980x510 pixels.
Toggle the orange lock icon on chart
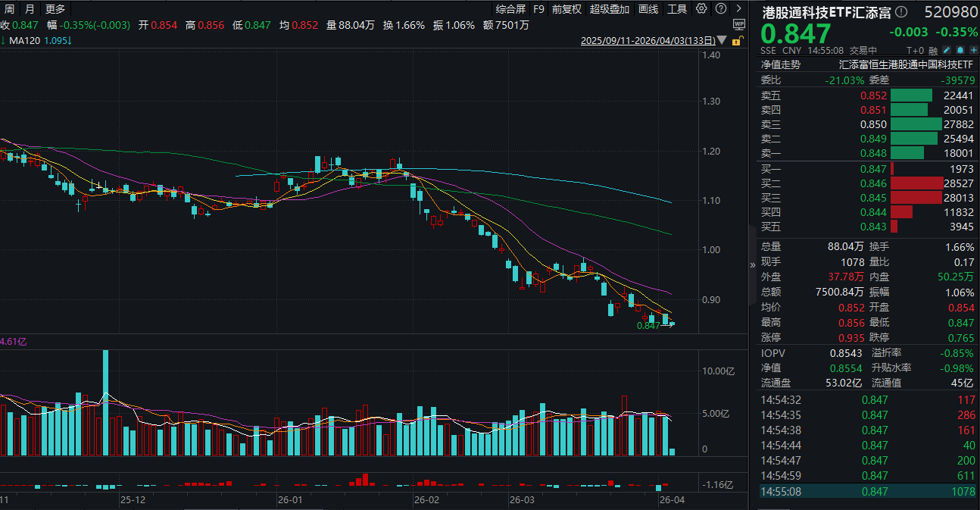[x=737, y=40]
